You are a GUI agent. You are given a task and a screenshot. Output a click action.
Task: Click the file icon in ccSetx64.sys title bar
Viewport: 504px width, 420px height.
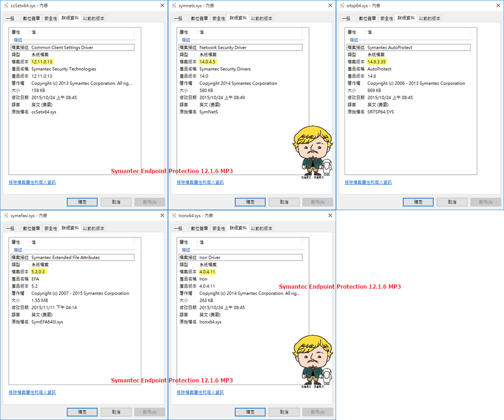pyautogui.click(x=6, y=5)
